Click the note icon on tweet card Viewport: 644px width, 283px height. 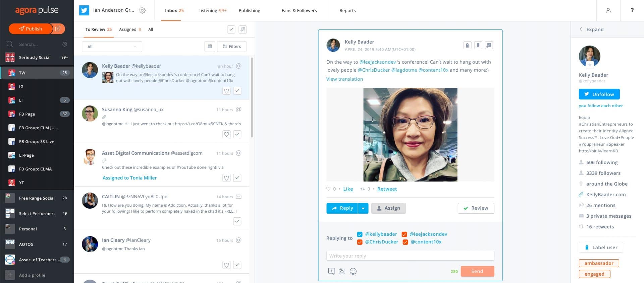click(x=489, y=45)
